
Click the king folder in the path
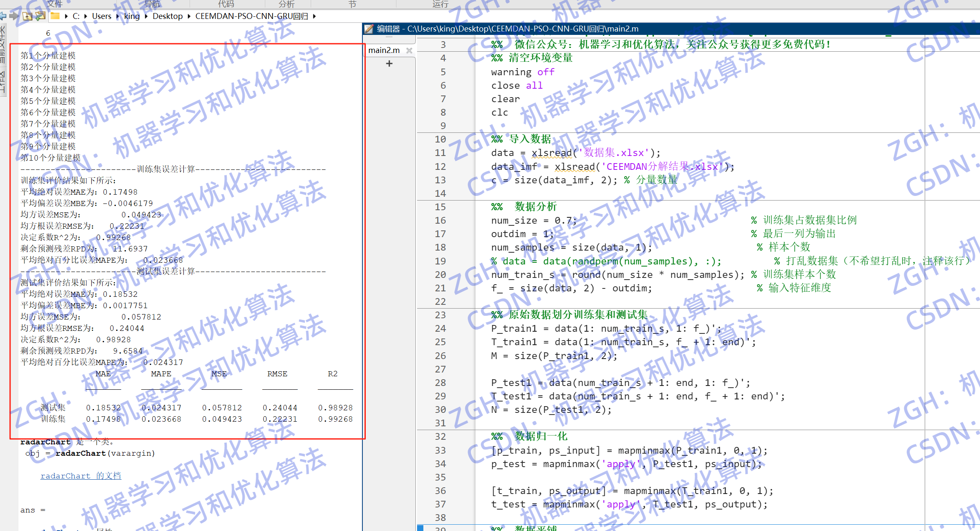point(132,16)
